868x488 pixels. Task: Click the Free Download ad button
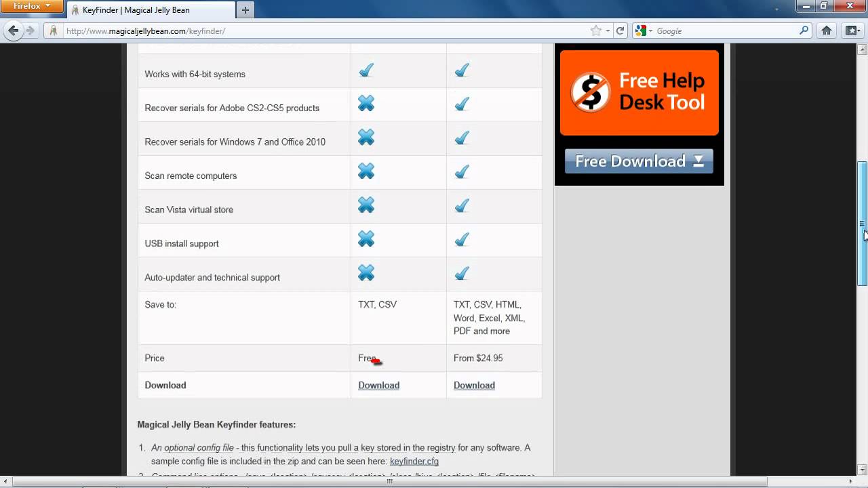(639, 161)
